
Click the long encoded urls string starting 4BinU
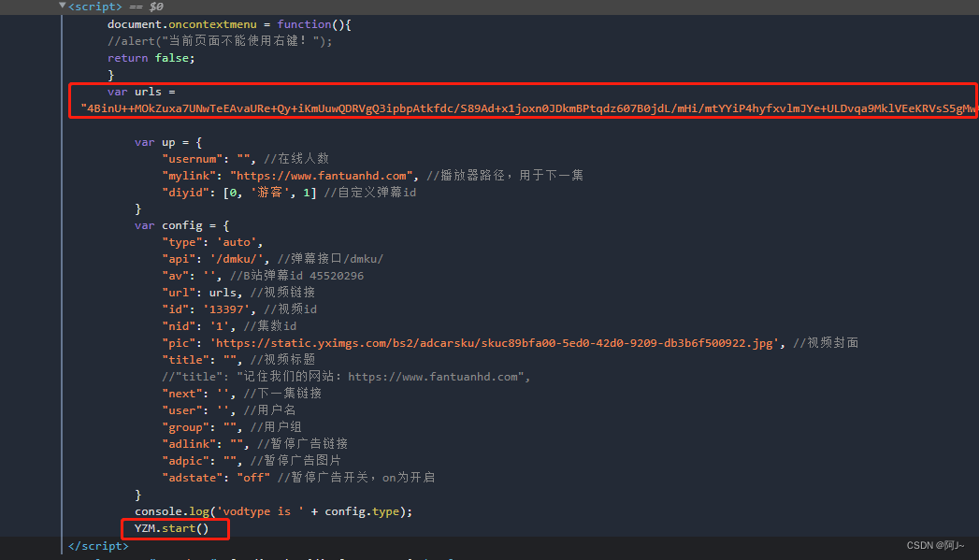click(528, 108)
